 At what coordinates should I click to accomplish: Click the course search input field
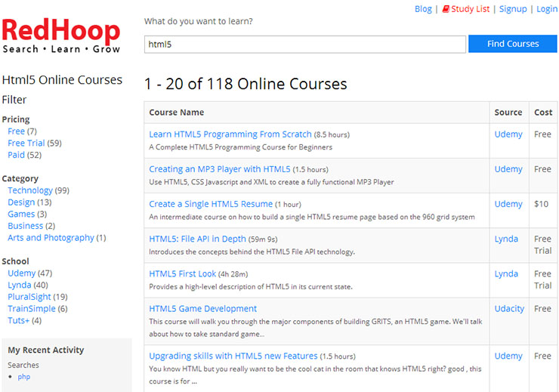pos(304,45)
